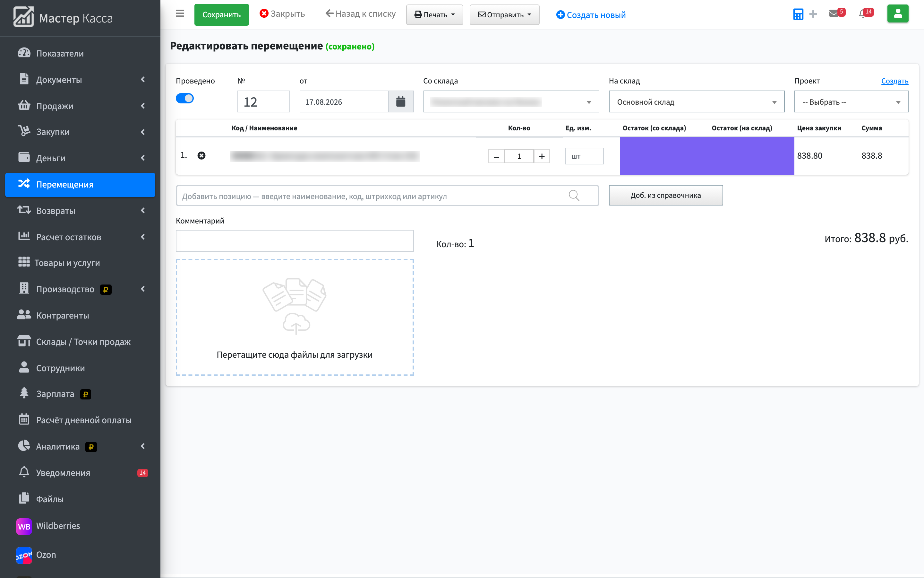Image resolution: width=924 pixels, height=578 pixels.
Task: Click Доб. из справочника button
Action: [x=665, y=195]
